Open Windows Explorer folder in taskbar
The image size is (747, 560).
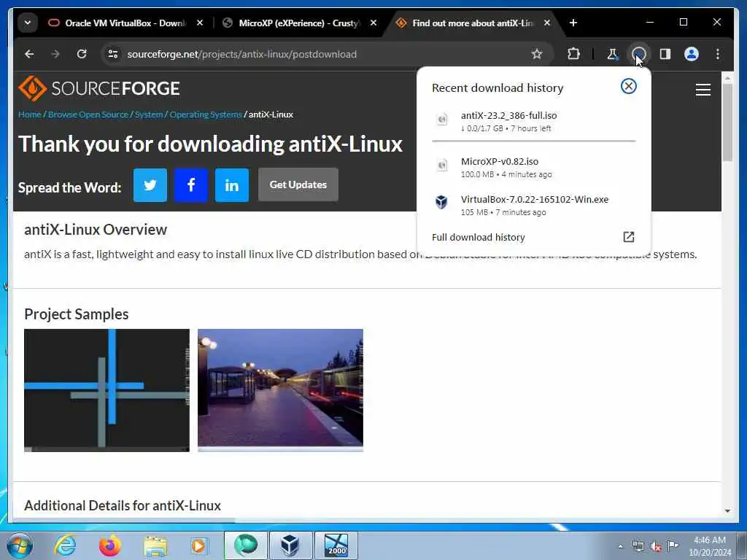point(155,545)
